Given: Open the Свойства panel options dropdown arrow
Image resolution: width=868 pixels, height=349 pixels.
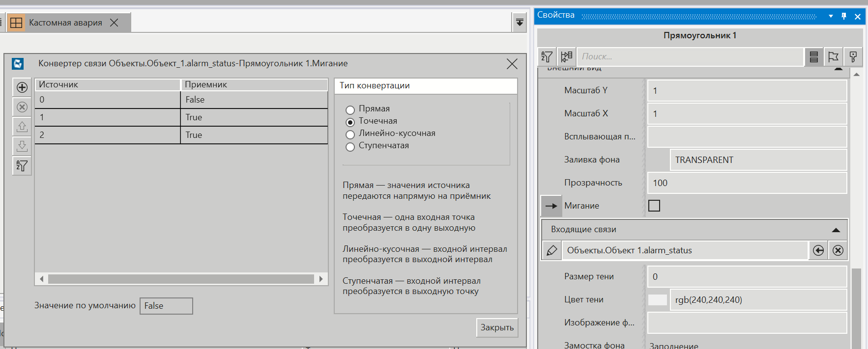Looking at the screenshot, I should pyautogui.click(x=831, y=16).
